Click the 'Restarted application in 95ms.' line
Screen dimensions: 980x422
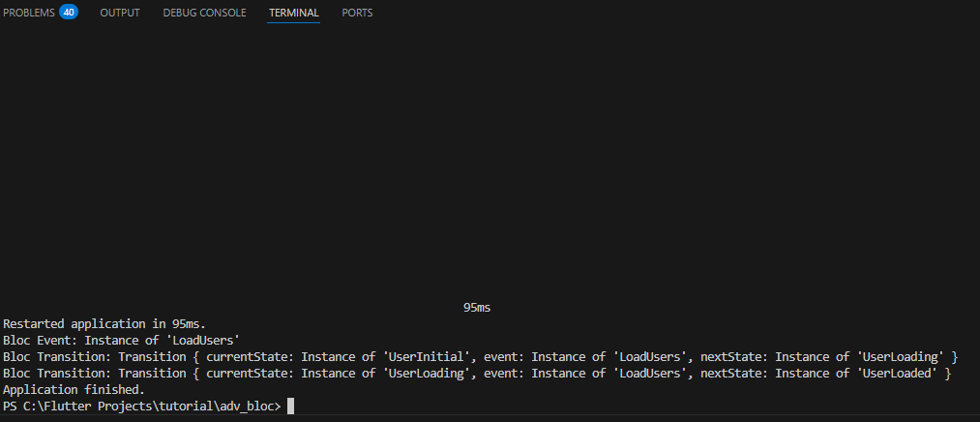(x=104, y=324)
